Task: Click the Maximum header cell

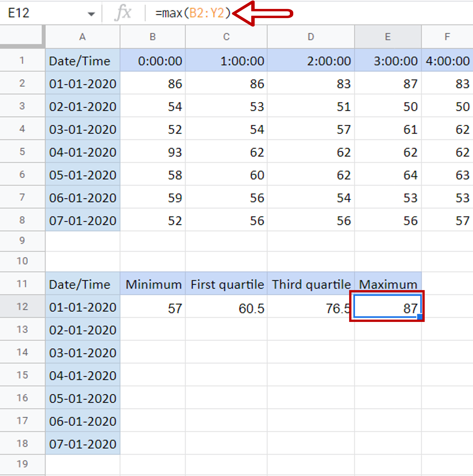Action: point(388,284)
